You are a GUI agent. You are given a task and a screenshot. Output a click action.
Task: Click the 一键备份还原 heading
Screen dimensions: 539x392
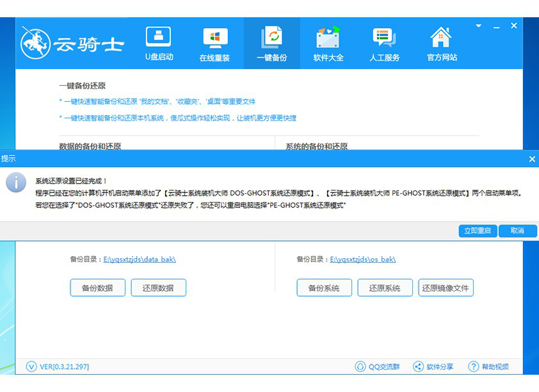point(82,86)
